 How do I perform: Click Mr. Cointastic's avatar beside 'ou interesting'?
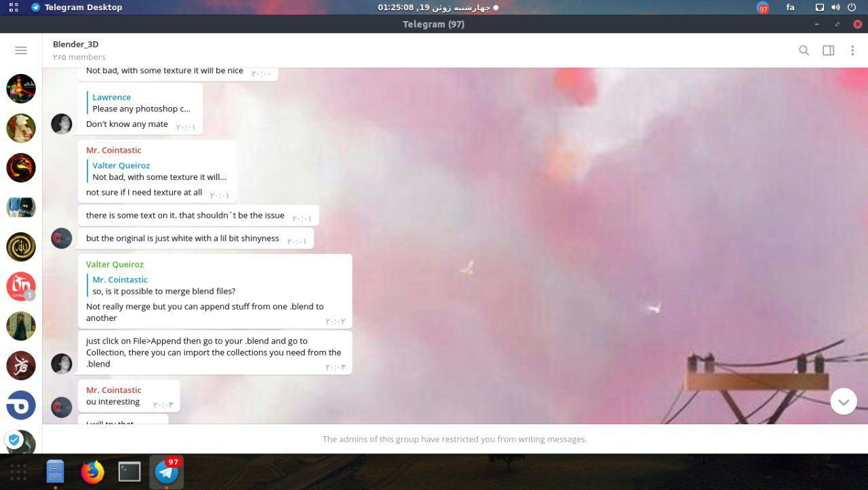coord(62,407)
